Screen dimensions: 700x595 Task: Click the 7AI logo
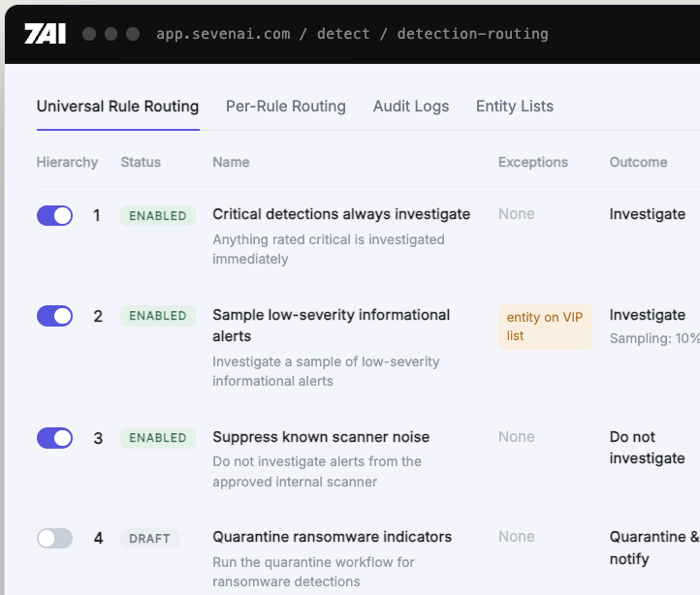(46, 34)
